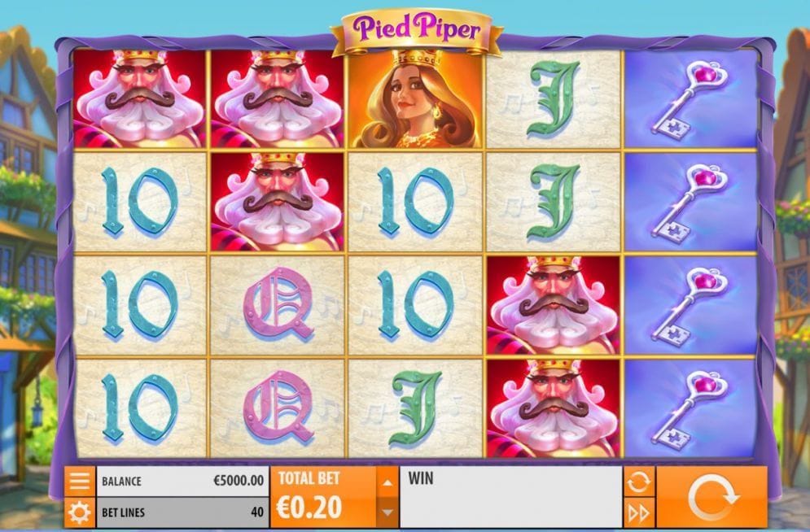Select the top key symbol in last reel

(x=690, y=98)
